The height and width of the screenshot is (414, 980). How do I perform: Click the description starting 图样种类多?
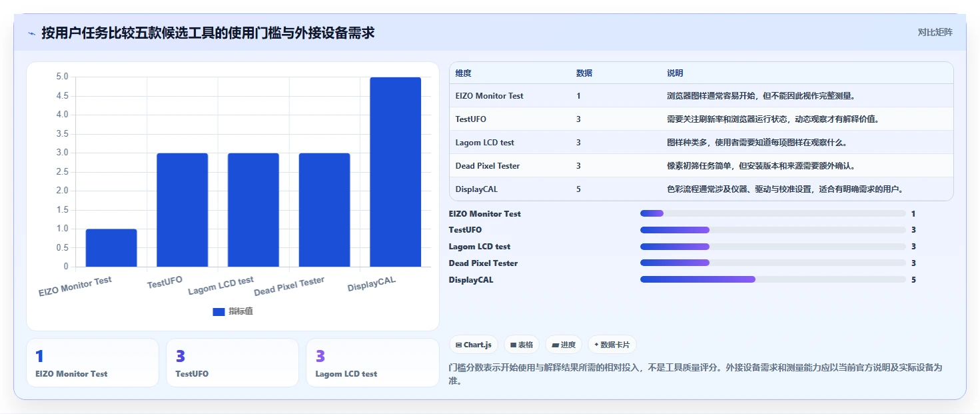757,142
